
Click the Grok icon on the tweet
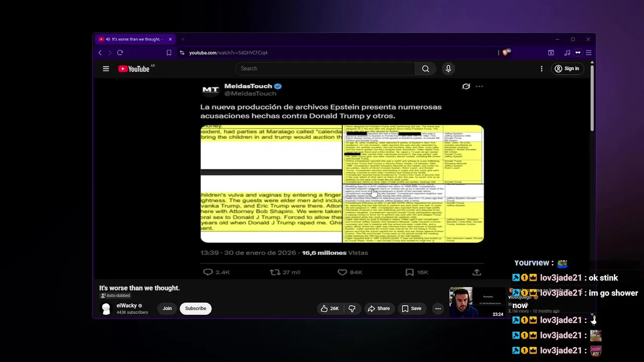tap(466, 86)
